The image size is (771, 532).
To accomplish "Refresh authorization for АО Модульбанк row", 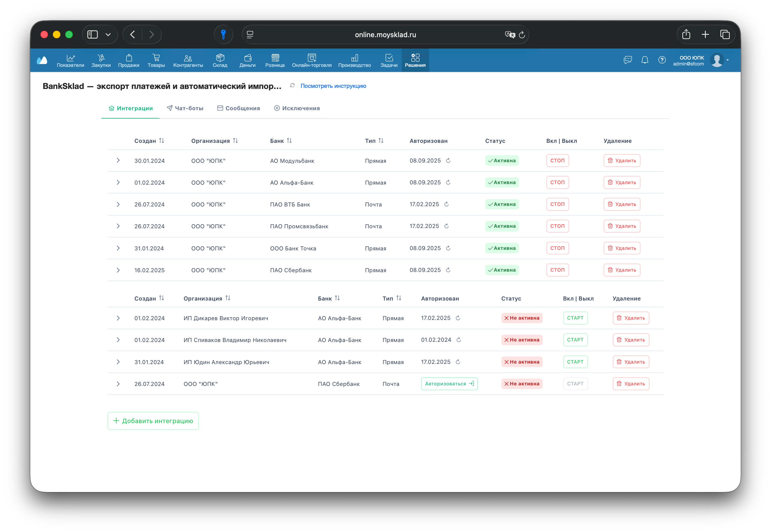I will 448,161.
